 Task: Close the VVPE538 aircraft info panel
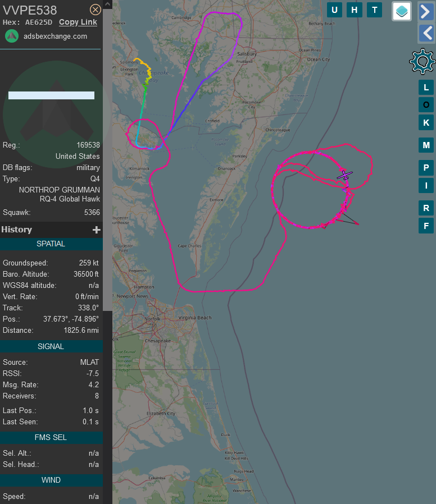point(96,10)
